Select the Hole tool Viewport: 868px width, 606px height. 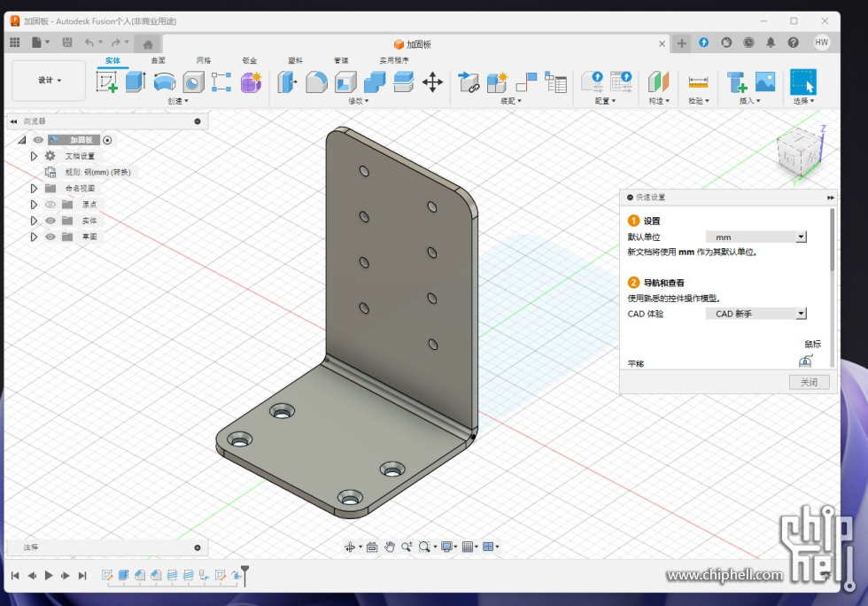193,82
